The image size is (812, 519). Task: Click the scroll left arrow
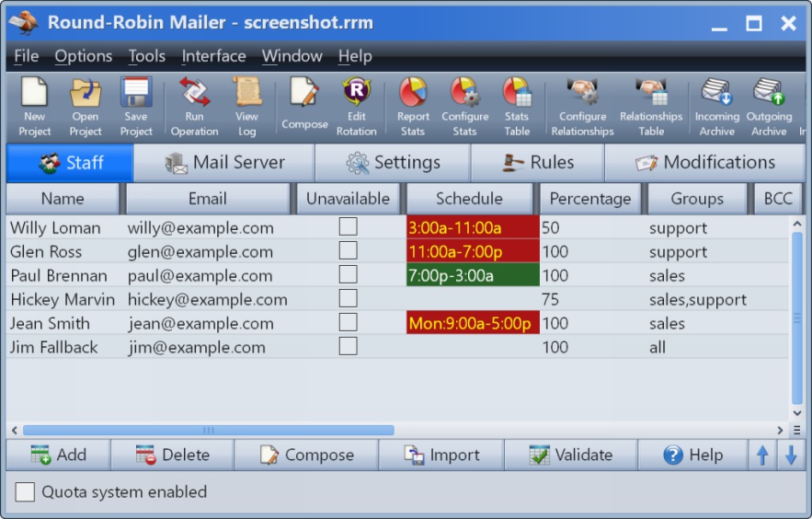pyautogui.click(x=15, y=430)
